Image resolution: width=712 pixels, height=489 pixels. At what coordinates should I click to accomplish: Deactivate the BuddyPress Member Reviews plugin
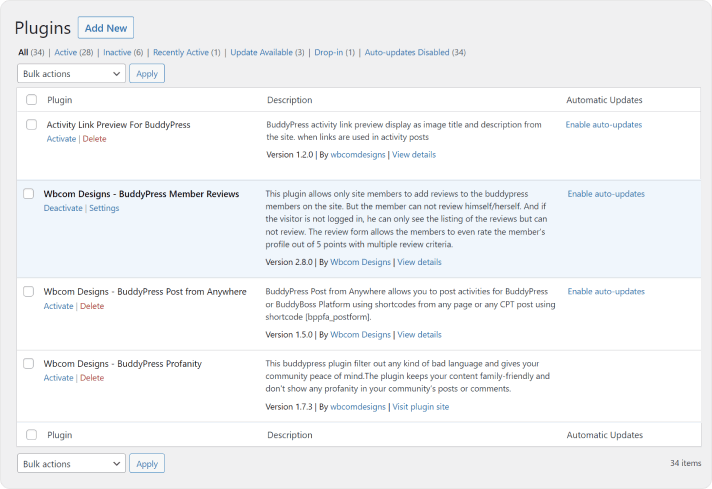point(63,208)
